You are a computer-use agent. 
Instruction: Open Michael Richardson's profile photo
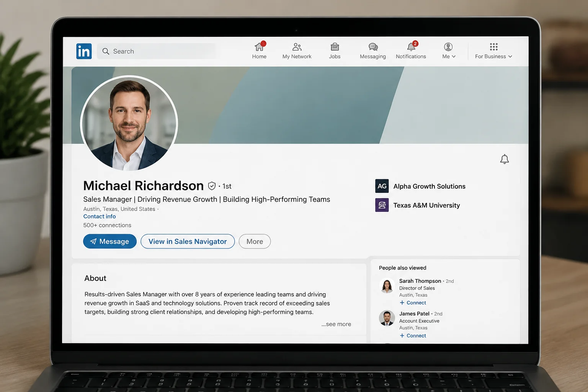[x=129, y=123]
